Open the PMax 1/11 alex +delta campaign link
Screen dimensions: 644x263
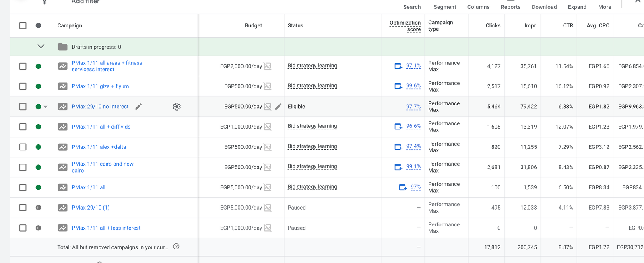pos(99,147)
